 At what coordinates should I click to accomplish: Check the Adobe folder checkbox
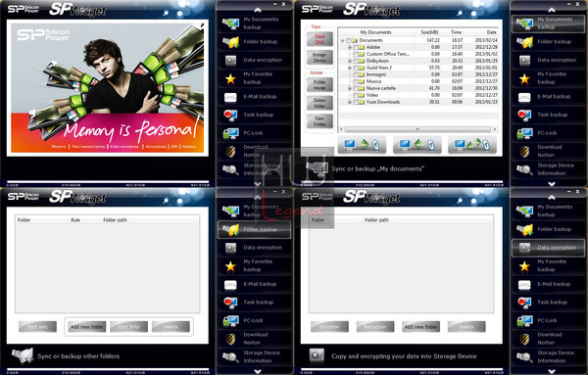356,47
